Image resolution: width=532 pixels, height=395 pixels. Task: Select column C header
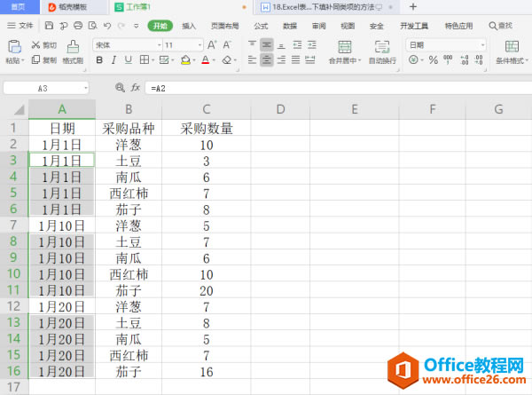207,109
